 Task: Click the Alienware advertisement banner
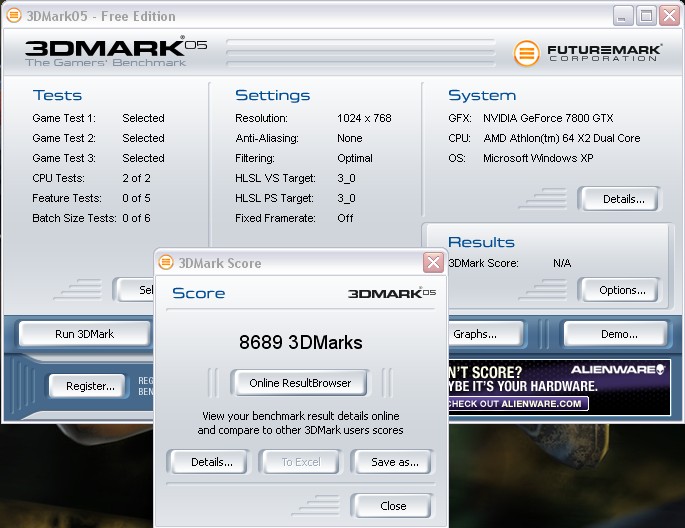(x=559, y=387)
